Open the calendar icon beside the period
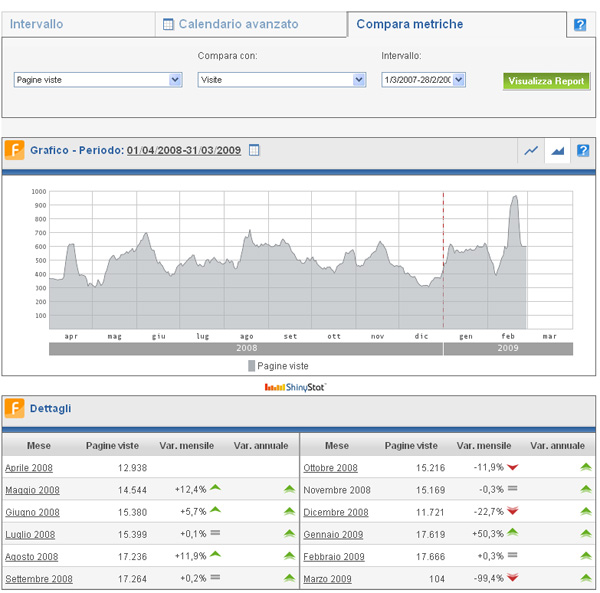Screen dimensions: 600x593 [254, 150]
